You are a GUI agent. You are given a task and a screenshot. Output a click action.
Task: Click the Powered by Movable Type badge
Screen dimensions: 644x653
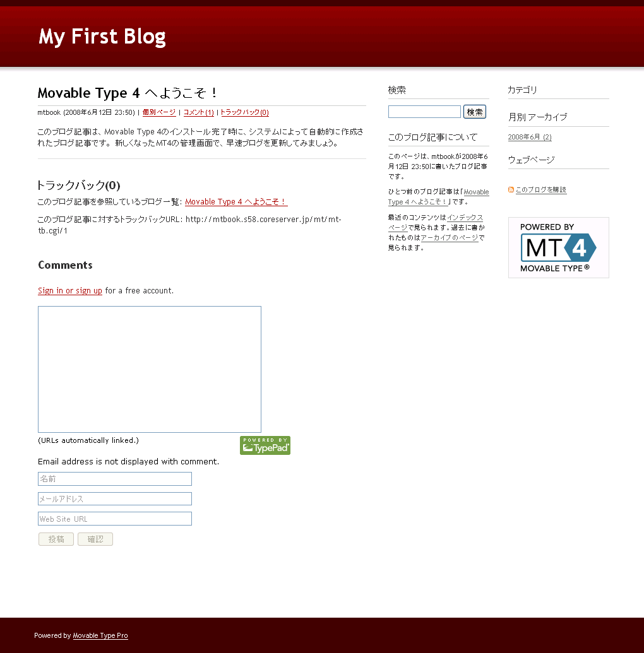(558, 247)
